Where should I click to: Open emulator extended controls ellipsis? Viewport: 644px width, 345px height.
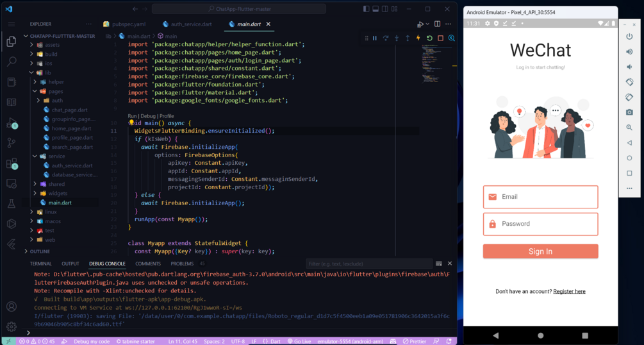coord(629,189)
